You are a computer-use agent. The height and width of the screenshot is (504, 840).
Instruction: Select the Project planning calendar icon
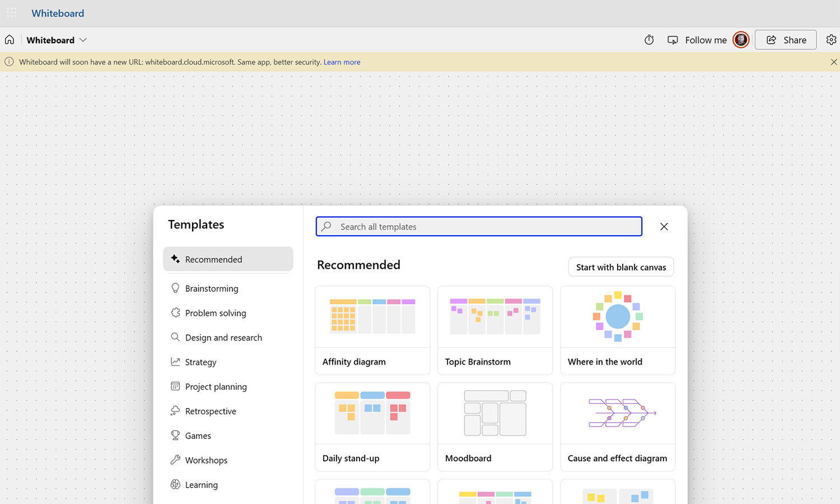[175, 386]
